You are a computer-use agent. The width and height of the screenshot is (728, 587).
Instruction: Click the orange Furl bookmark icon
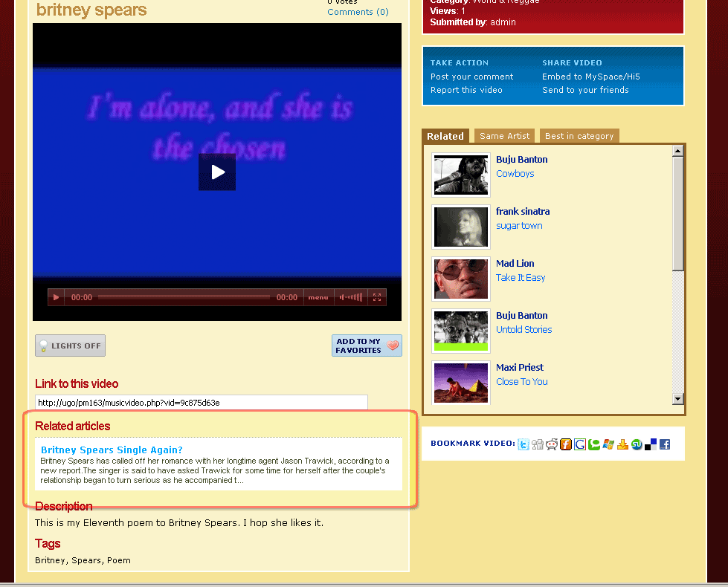click(x=565, y=444)
